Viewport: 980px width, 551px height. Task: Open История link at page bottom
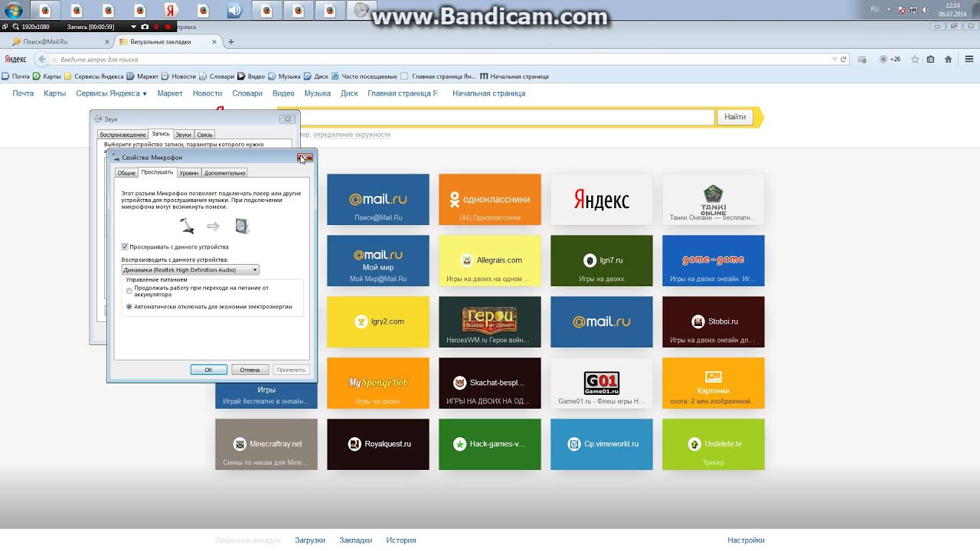click(x=401, y=540)
